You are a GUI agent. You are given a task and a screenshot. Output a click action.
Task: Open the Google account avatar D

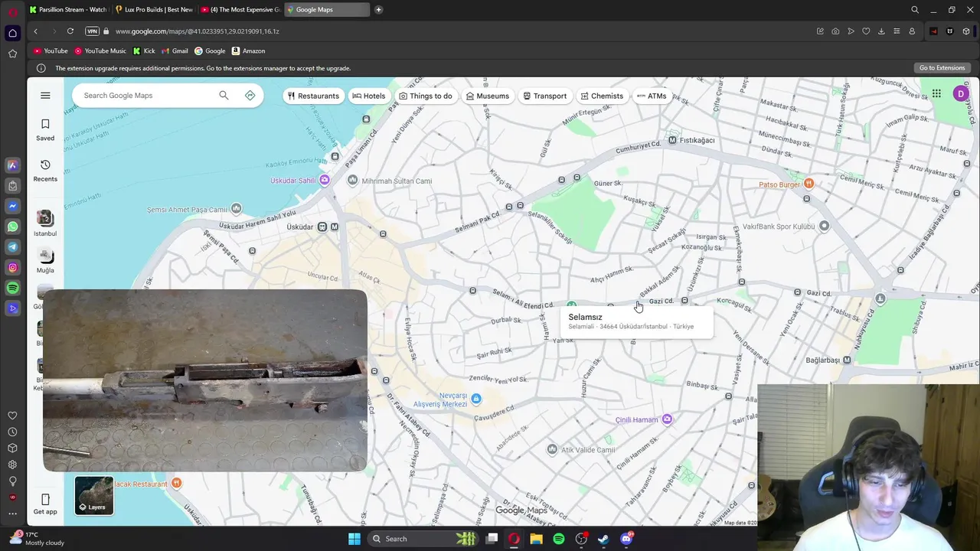tap(961, 93)
